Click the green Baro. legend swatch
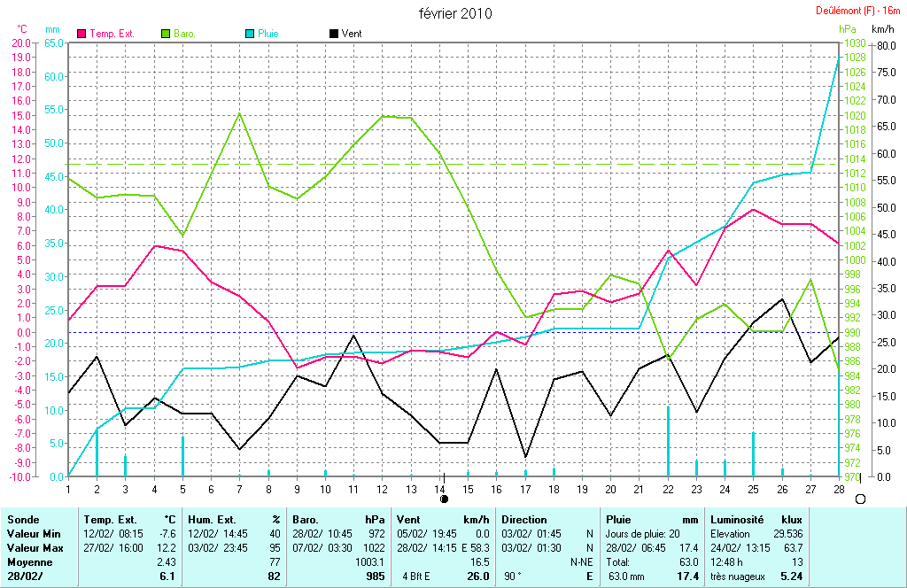907x588 pixels. click(166, 34)
